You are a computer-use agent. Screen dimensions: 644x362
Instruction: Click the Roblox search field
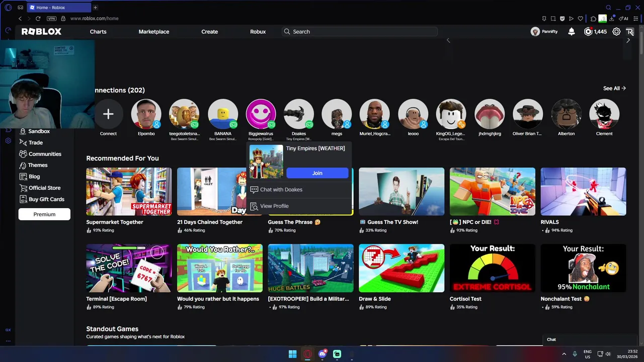point(360,32)
